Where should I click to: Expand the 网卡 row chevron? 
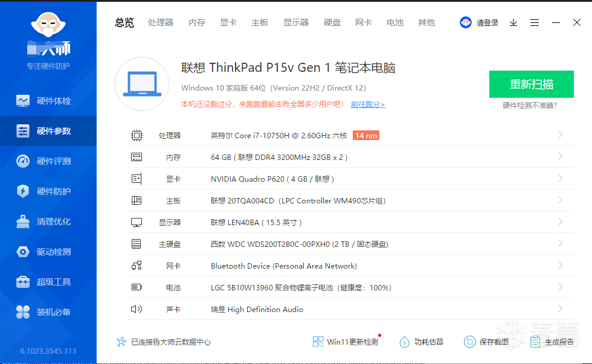coord(561,265)
